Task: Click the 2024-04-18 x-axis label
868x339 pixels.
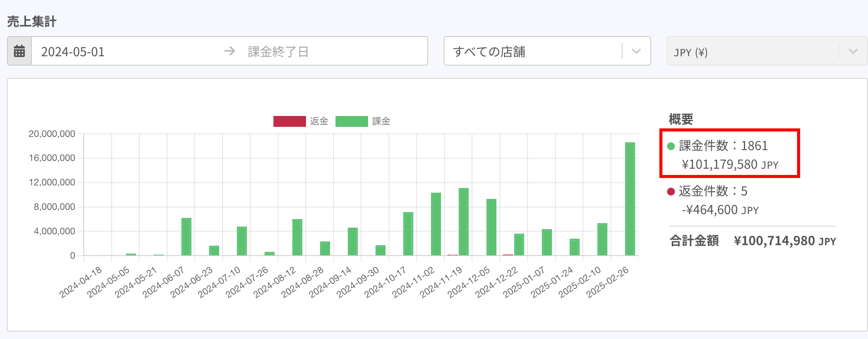Action: pyautogui.click(x=81, y=282)
